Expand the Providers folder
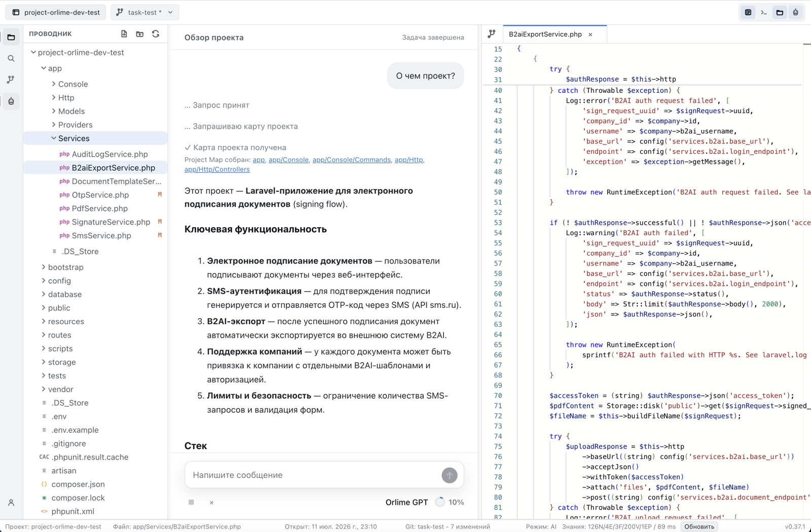Screen dimensions: 811x532 pos(54,125)
